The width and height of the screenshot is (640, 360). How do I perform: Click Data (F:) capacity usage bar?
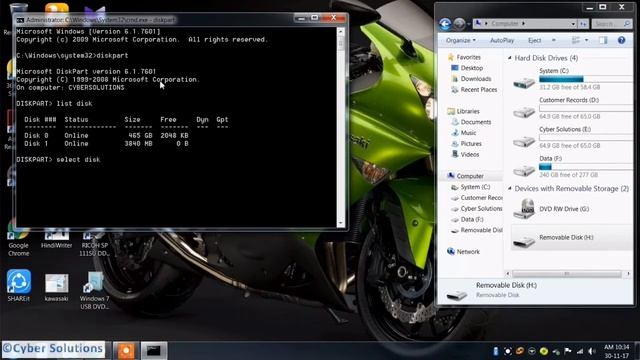585,167
